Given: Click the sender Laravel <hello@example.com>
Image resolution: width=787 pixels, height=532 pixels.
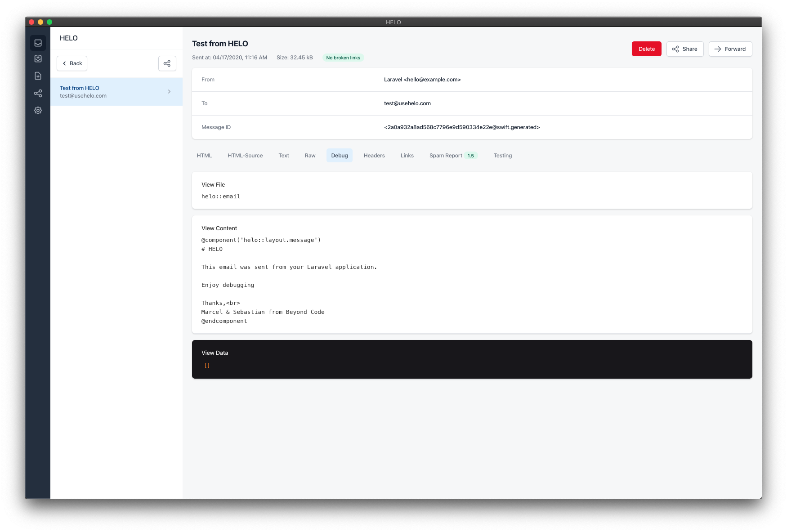Looking at the screenshot, I should pyautogui.click(x=422, y=80).
